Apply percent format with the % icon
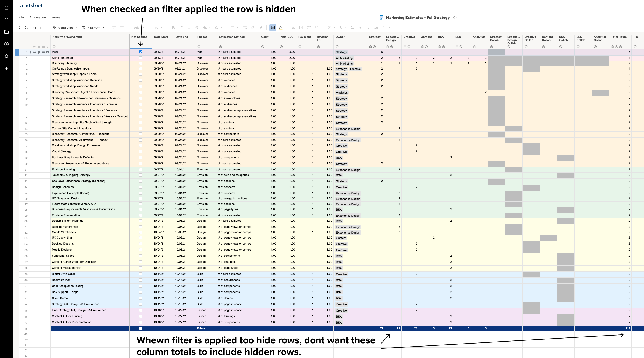Image resolution: width=644 pixels, height=358 pixels. [x=352, y=28]
